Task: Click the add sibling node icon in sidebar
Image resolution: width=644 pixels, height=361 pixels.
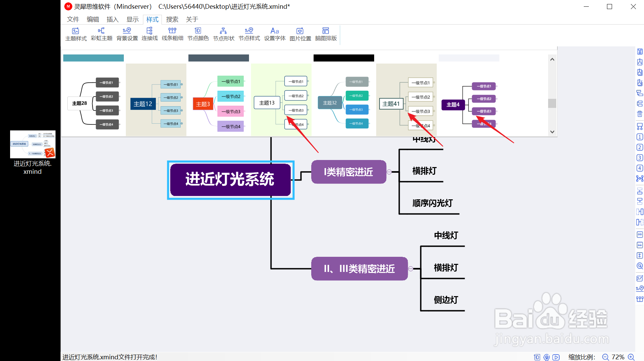Action: (640, 104)
